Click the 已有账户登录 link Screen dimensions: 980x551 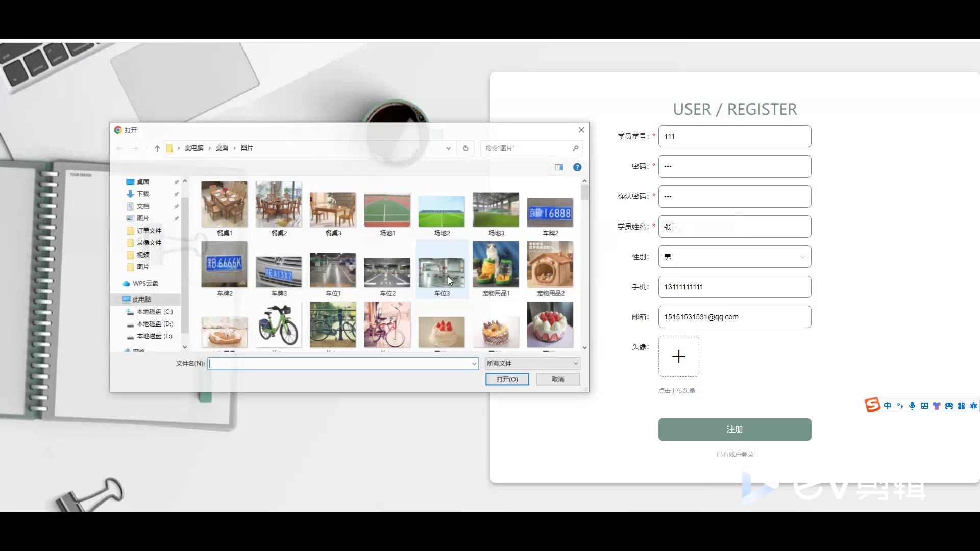point(734,454)
